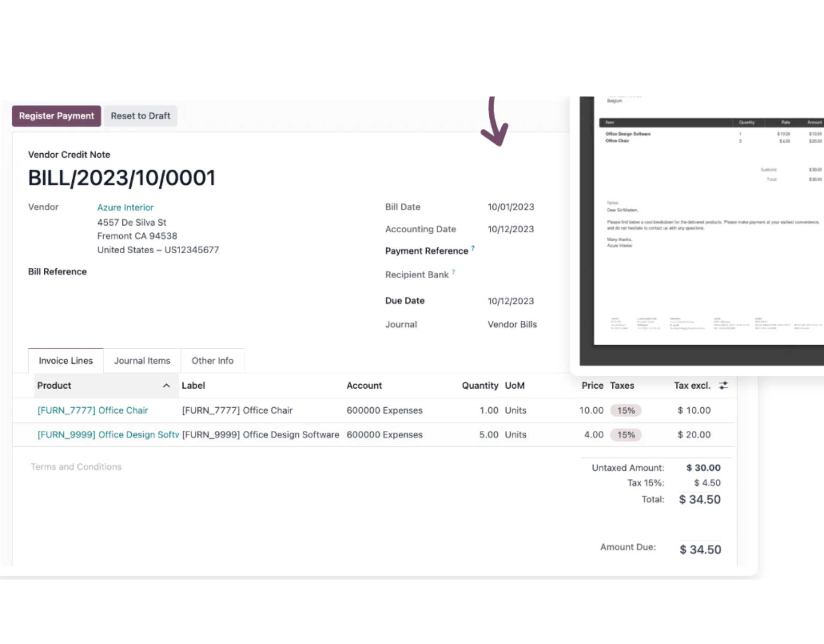Image resolution: width=824 pixels, height=644 pixels.
Task: Open the Other Info tab
Action: [x=212, y=361]
